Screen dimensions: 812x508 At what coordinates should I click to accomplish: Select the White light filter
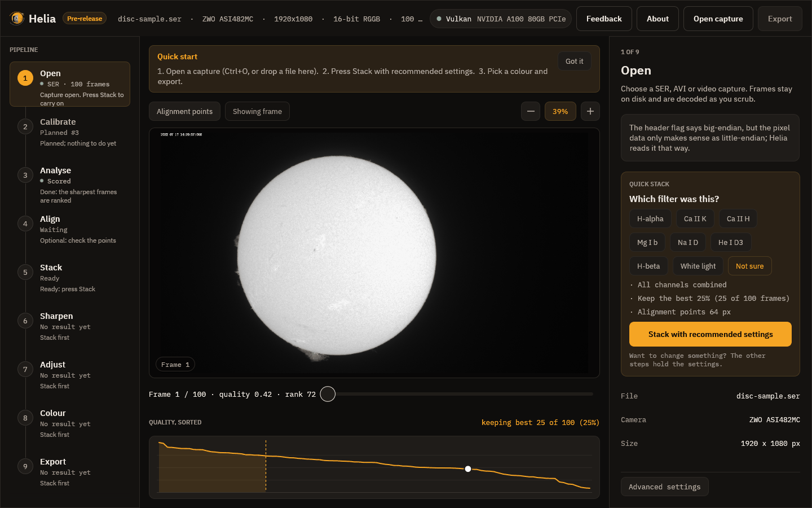tap(698, 266)
